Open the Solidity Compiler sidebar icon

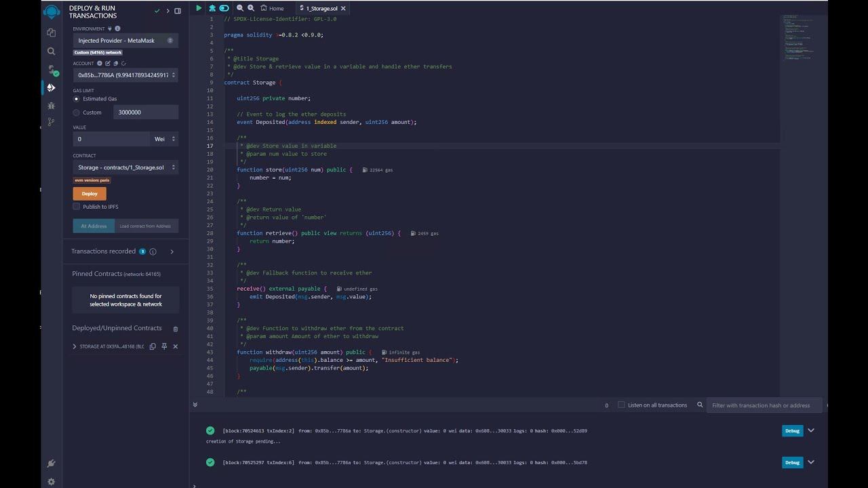pyautogui.click(x=52, y=69)
